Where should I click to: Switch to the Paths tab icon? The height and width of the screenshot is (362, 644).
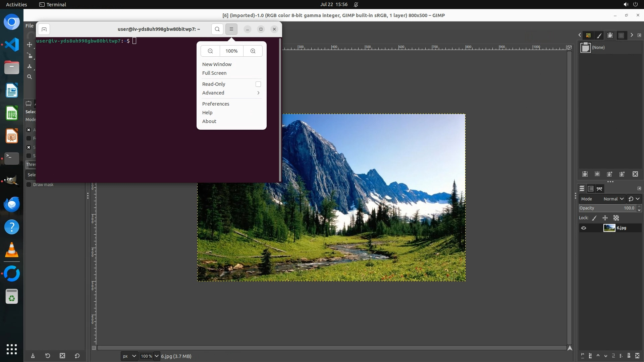pyautogui.click(x=600, y=189)
